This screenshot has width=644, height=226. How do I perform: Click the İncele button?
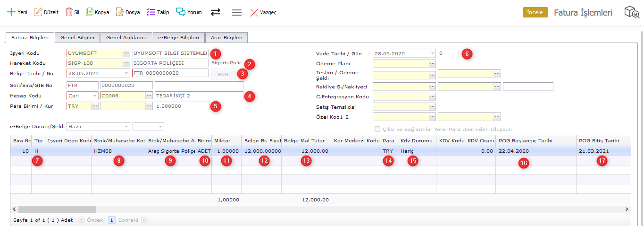(x=535, y=12)
